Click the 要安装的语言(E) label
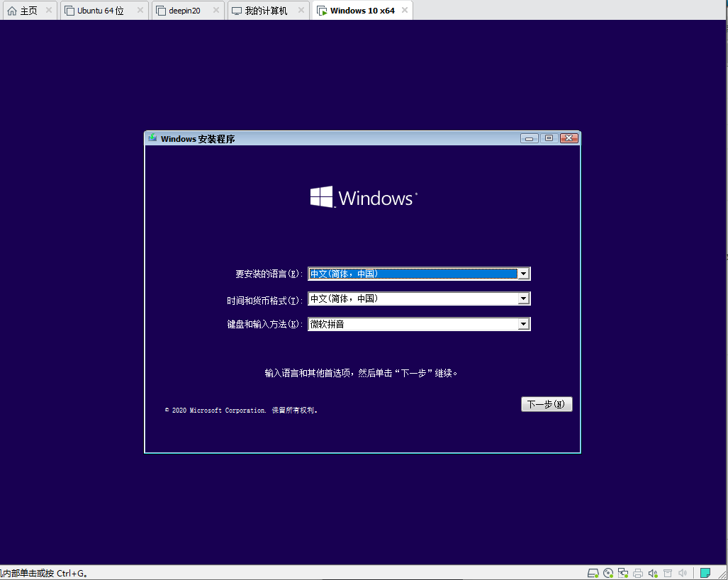 pos(269,274)
